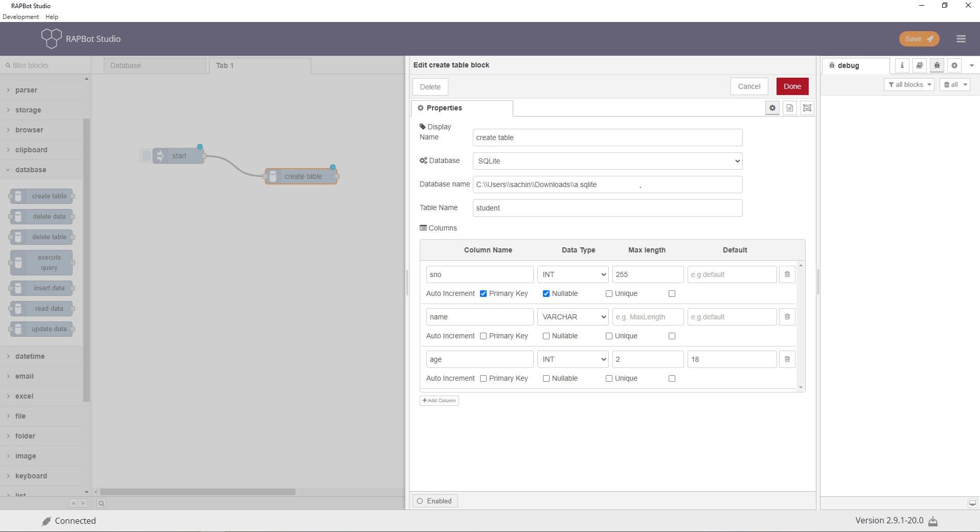Open the Development menu
Screen dimensions: 980x532
(x=20, y=17)
